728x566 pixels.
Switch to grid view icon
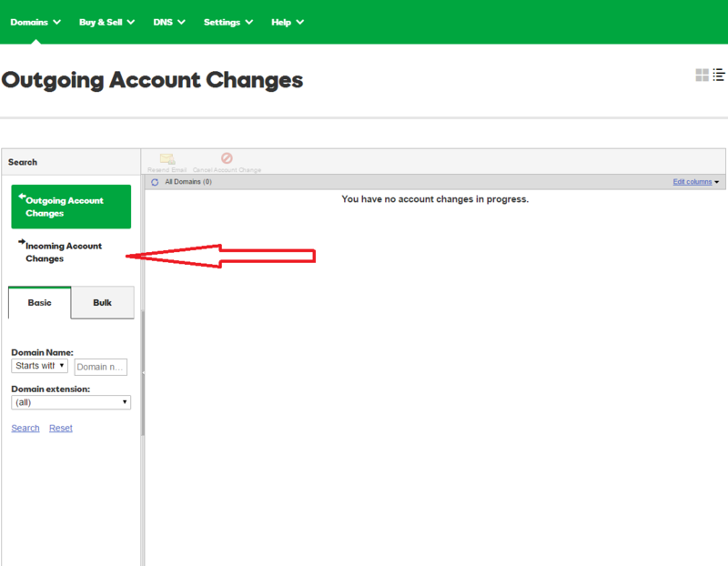tap(702, 75)
